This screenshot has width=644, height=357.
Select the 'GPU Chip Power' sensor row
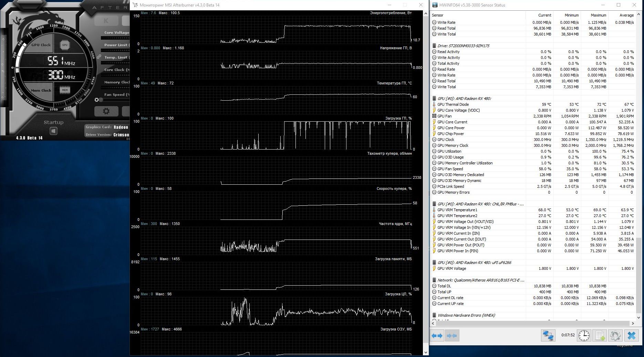click(532, 134)
